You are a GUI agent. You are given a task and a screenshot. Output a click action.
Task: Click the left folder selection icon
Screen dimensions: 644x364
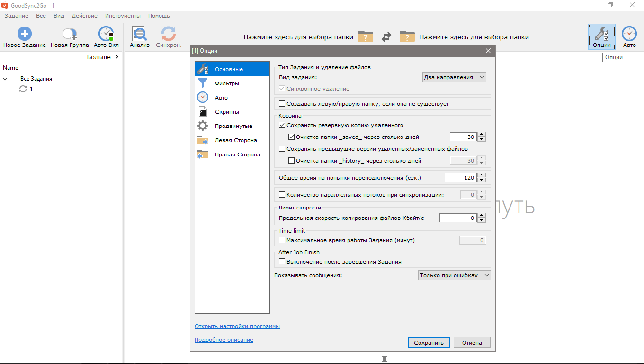[x=365, y=37]
